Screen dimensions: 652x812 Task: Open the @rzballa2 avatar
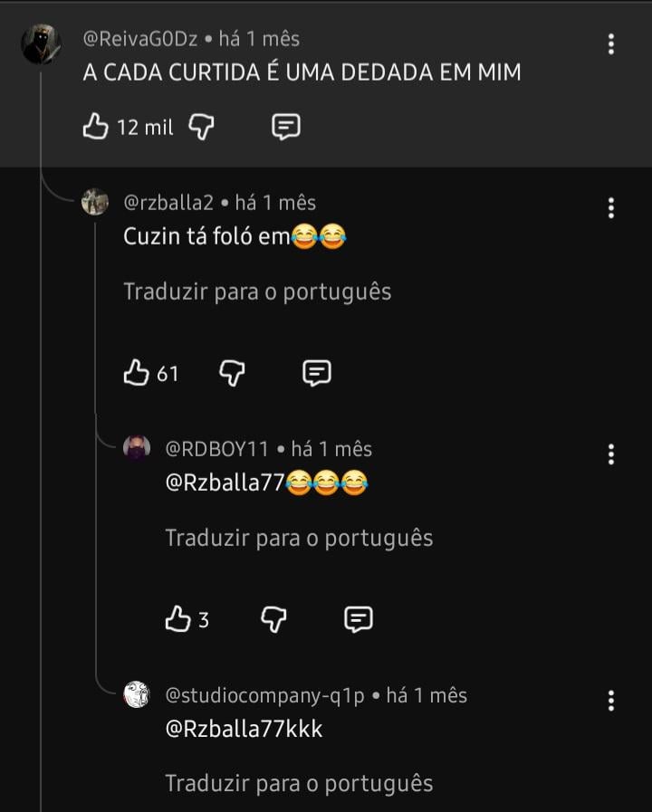(x=95, y=202)
